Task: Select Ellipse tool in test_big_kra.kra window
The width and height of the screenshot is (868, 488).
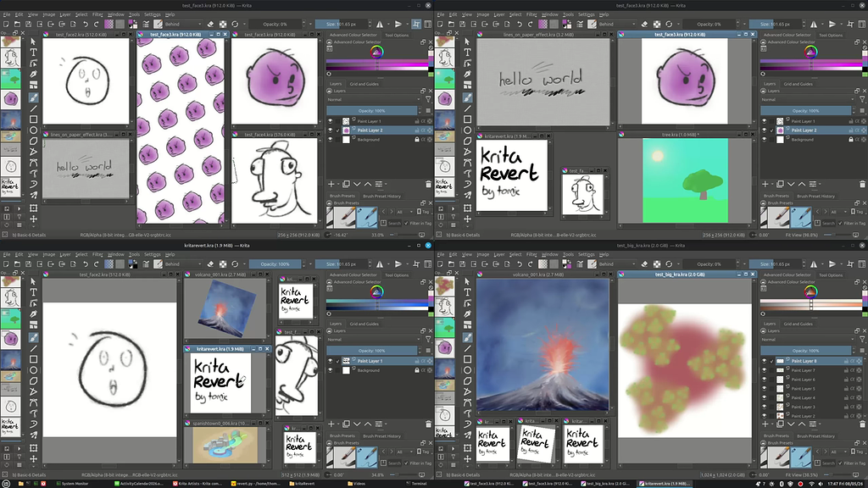Action: tap(467, 370)
